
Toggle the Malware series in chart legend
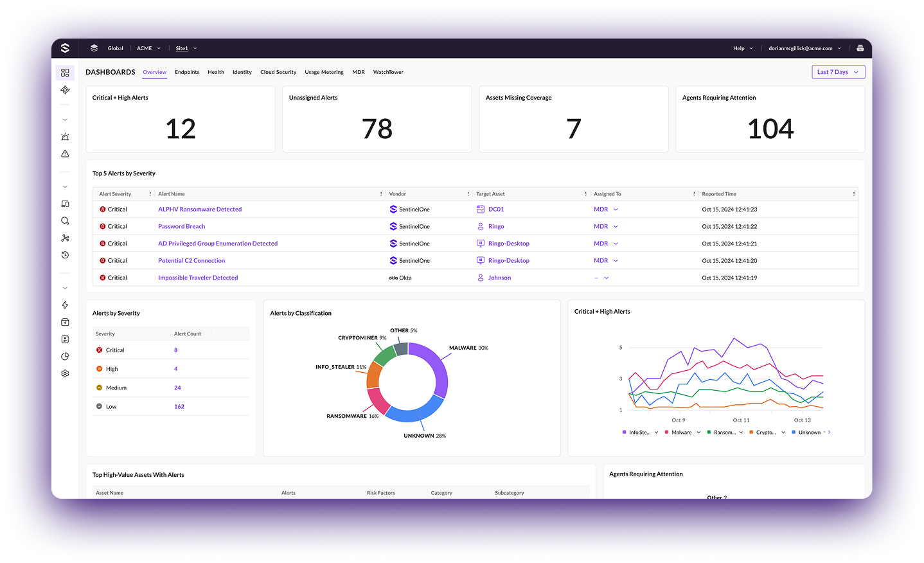(681, 433)
